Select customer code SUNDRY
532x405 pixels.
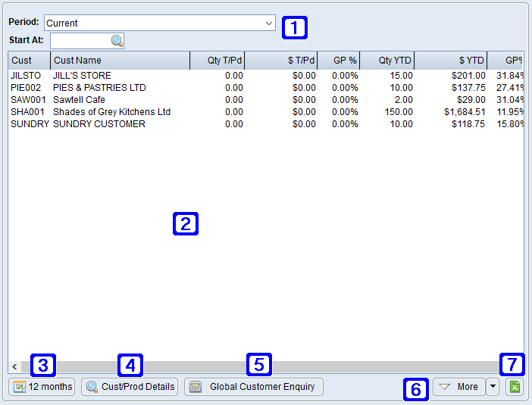[x=30, y=124]
